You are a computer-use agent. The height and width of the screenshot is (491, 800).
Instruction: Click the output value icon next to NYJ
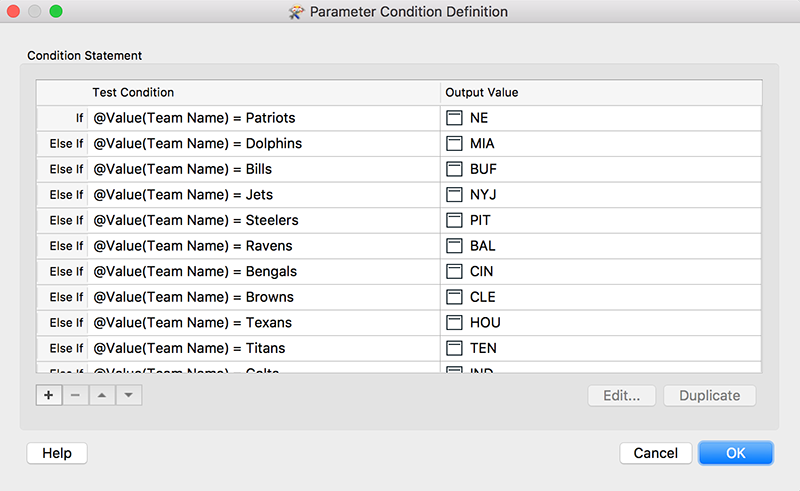(454, 194)
